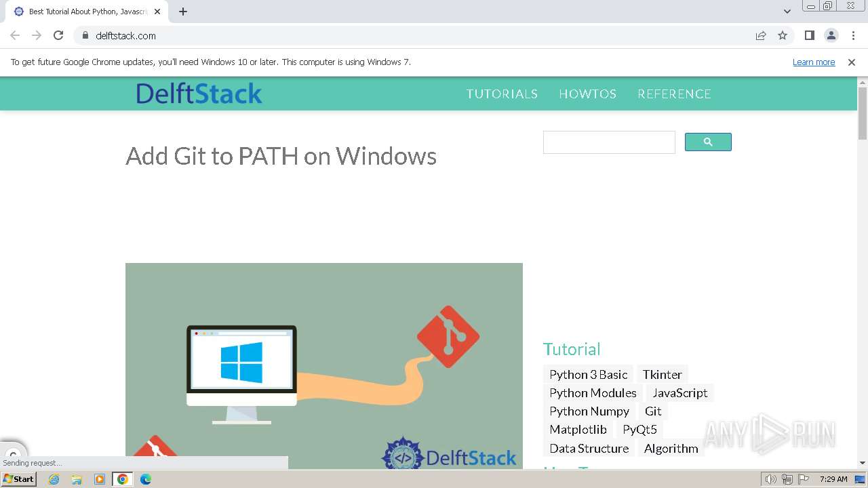Open the JavaScript tutorial tag
The height and width of the screenshot is (488, 868).
[680, 392]
